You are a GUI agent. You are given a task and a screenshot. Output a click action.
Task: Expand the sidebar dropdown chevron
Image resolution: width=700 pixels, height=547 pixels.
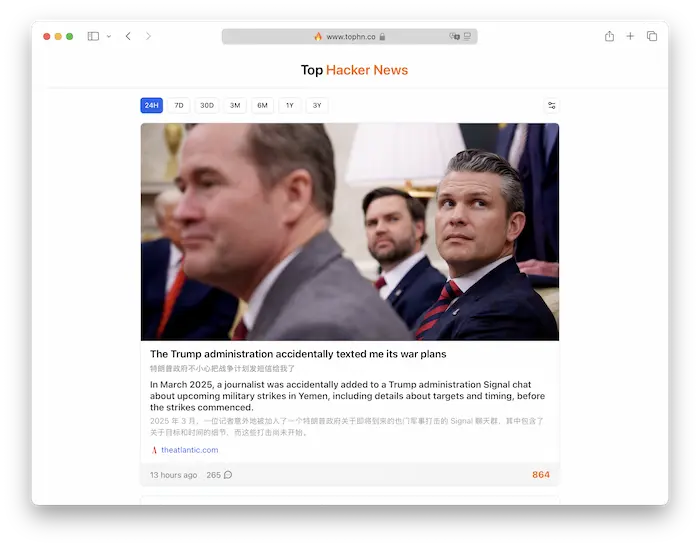click(x=108, y=37)
